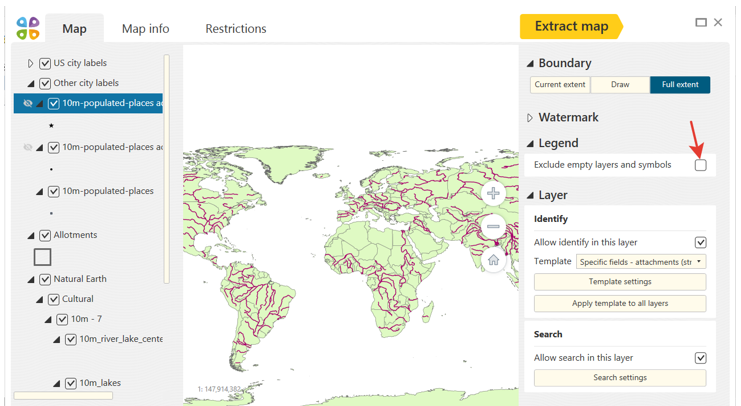741x406 pixels.
Task: Toggle the Cultural group checkbox
Action: (x=54, y=299)
